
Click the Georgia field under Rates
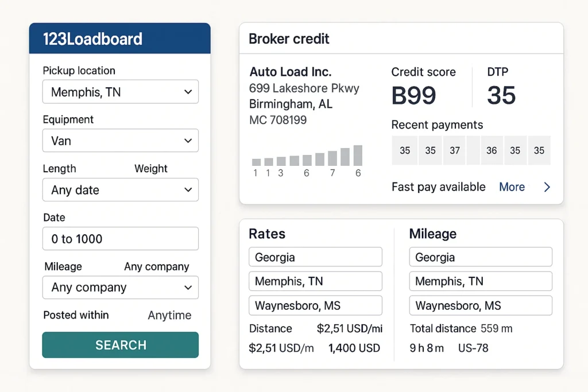(315, 257)
